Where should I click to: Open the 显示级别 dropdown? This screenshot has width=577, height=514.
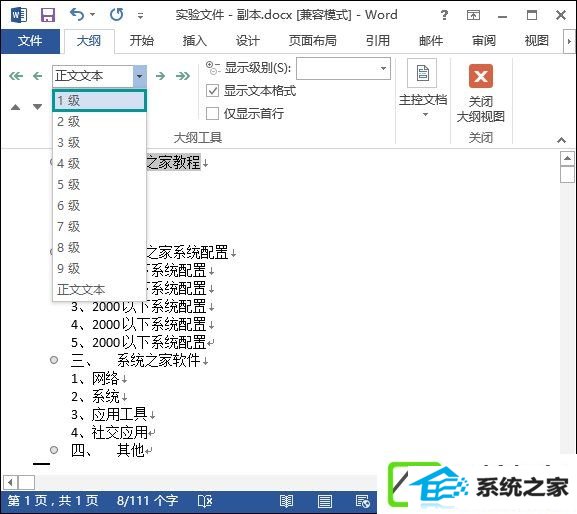coord(343,68)
